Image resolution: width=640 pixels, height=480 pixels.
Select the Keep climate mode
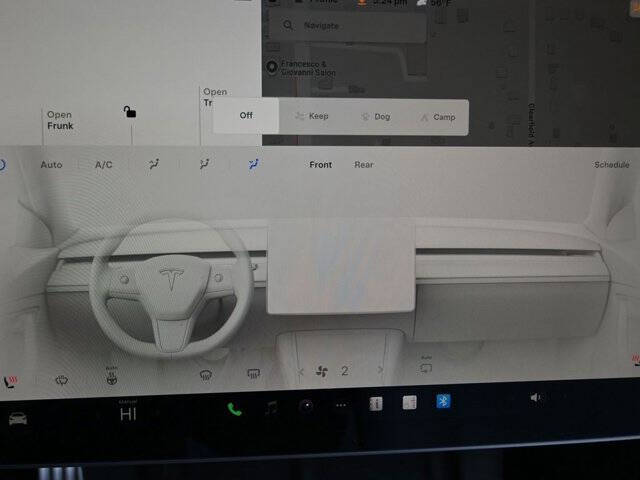(x=312, y=116)
